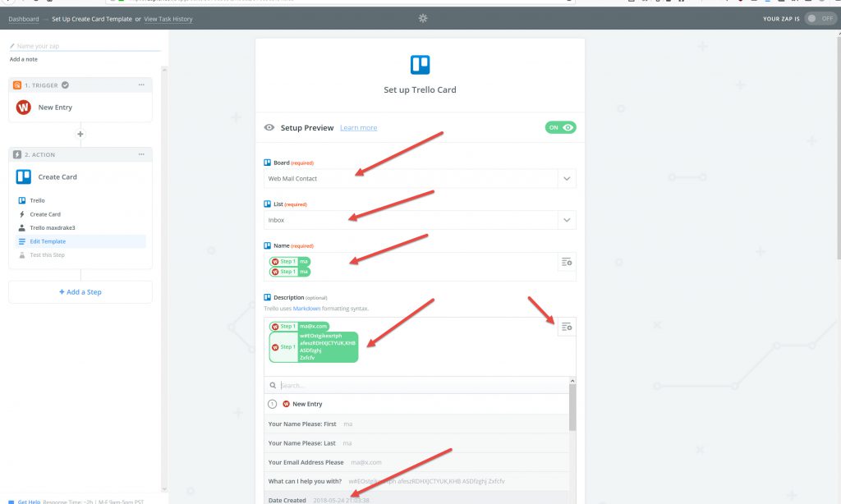Expand the Board dropdown showing Web Mail Contact

click(x=566, y=178)
